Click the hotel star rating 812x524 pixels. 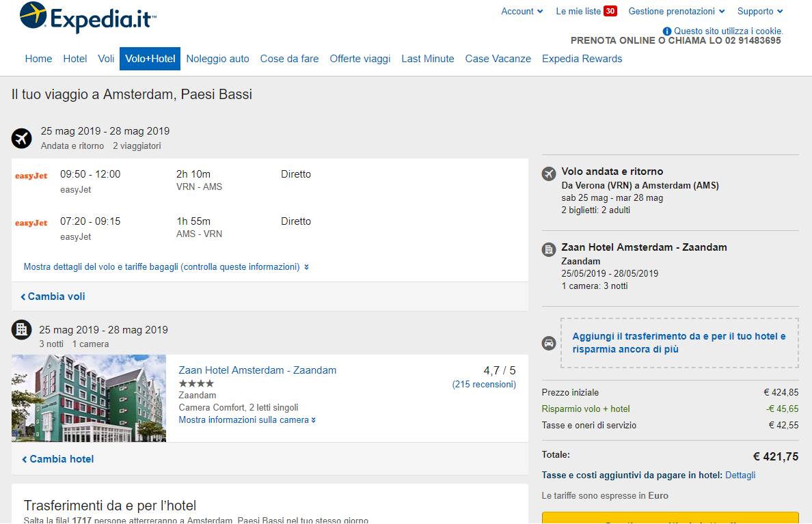tap(196, 384)
